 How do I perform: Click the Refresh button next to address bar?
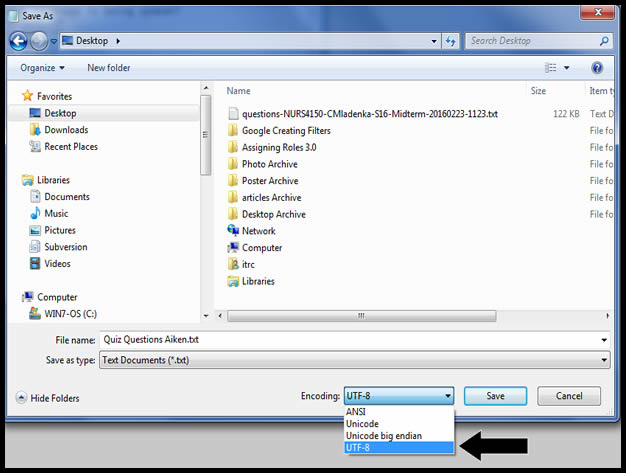[451, 41]
